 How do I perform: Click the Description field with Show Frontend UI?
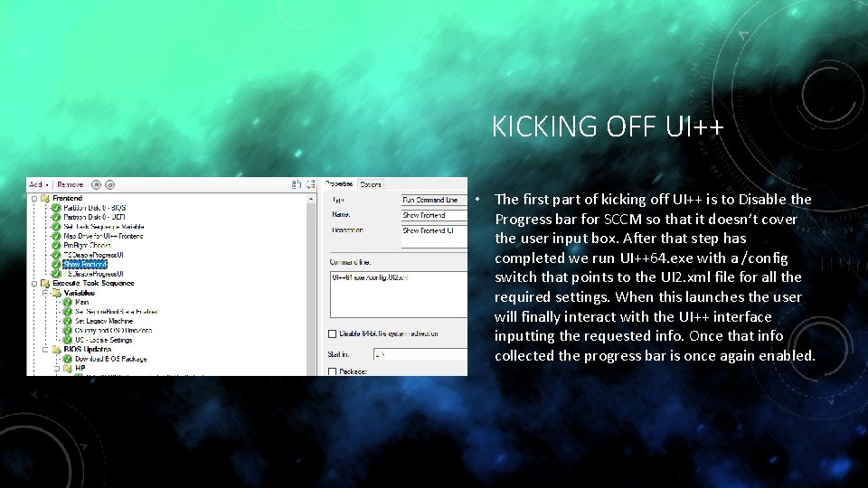434,236
